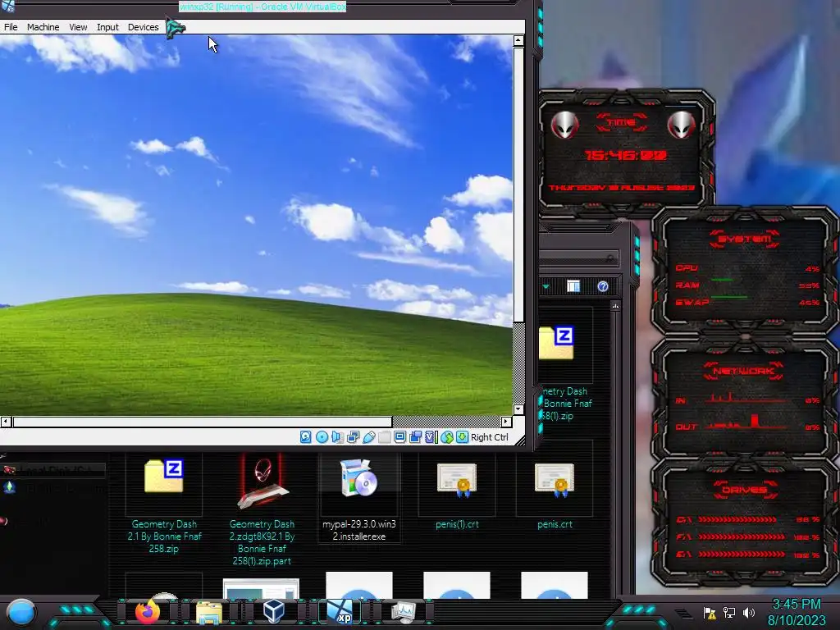840x630 pixels.
Task: Click the hard disk activity indicator
Action: pos(305,437)
